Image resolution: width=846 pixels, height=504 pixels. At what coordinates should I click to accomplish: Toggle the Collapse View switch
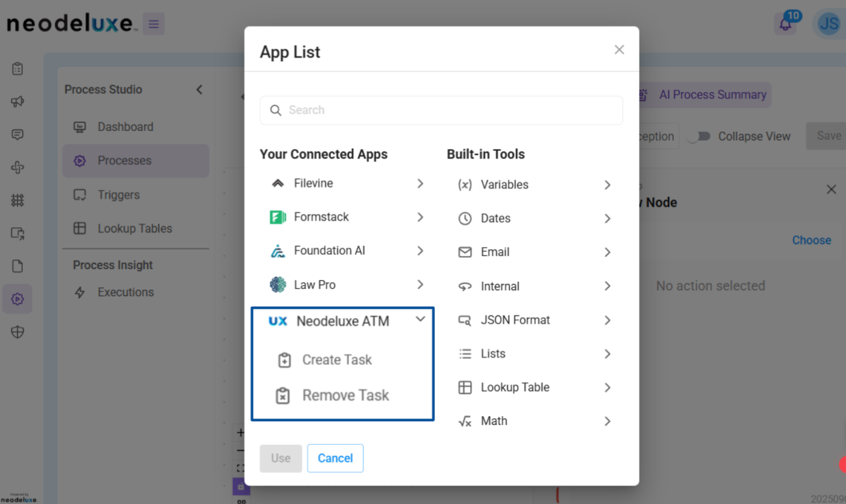click(x=700, y=136)
